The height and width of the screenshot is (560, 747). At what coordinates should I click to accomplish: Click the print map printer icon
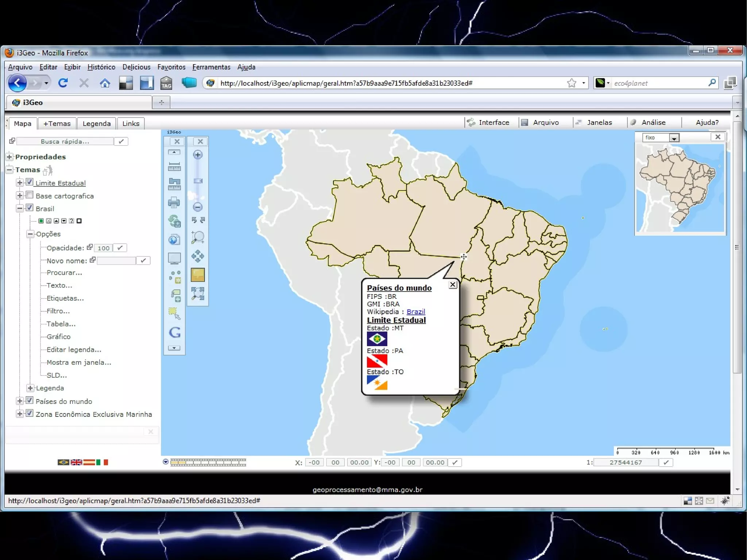[174, 202]
